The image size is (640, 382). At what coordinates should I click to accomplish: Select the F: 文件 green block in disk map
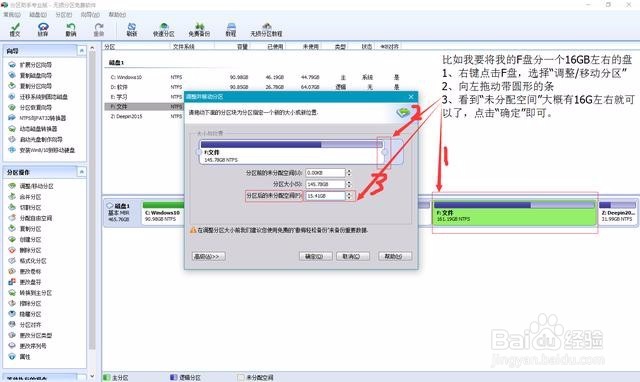point(514,213)
